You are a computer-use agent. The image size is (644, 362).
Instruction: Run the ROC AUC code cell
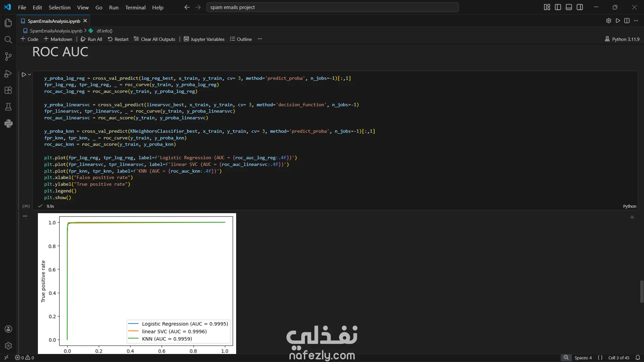pyautogui.click(x=23, y=74)
